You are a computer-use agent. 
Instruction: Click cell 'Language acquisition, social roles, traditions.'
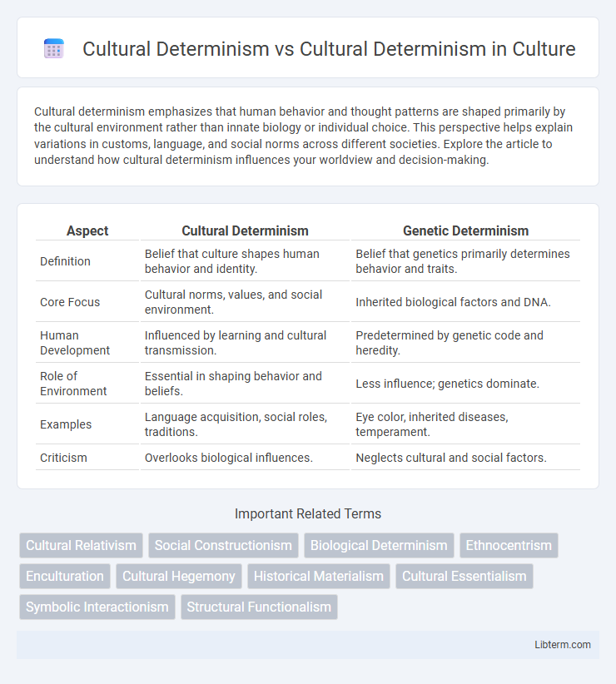tap(246, 424)
